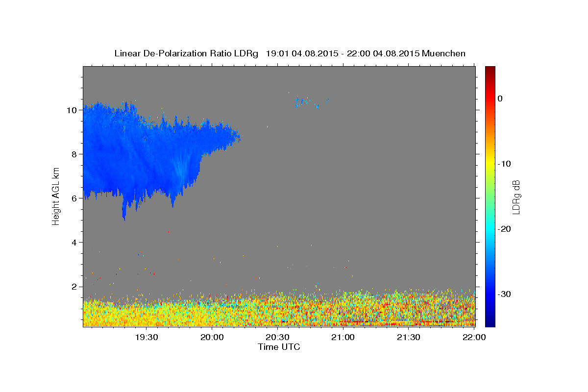588x392 pixels.
Task: Click the start time '19:01 04.08.2015' in the title
Action: [301, 53]
